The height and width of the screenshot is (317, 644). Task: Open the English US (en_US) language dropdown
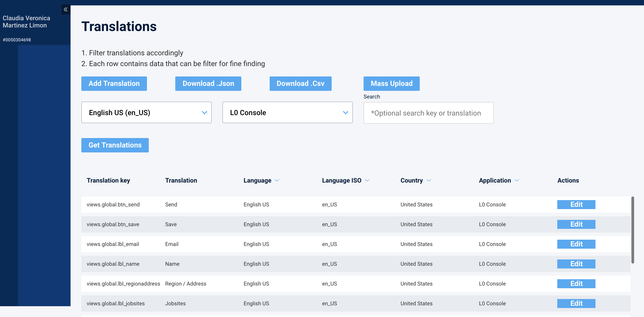pos(146,112)
